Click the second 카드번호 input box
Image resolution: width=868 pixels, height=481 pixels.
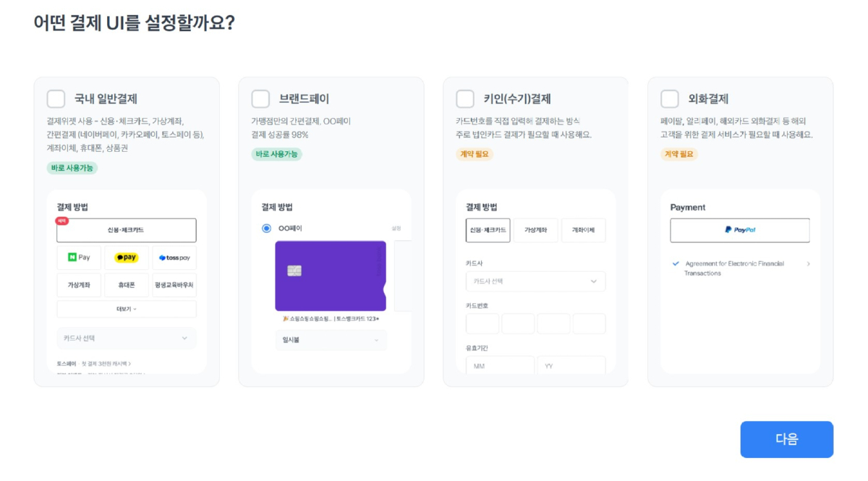click(x=518, y=323)
